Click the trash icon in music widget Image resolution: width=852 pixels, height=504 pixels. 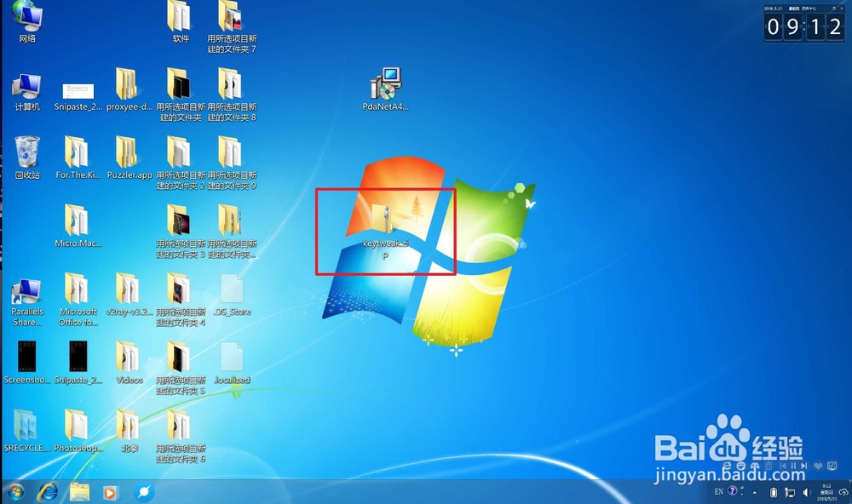pyautogui.click(x=769, y=466)
